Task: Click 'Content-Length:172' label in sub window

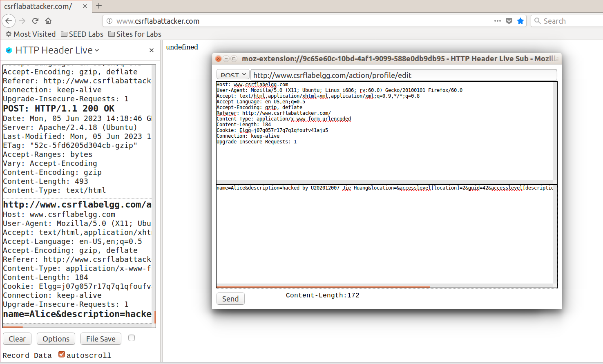Action: click(x=323, y=295)
